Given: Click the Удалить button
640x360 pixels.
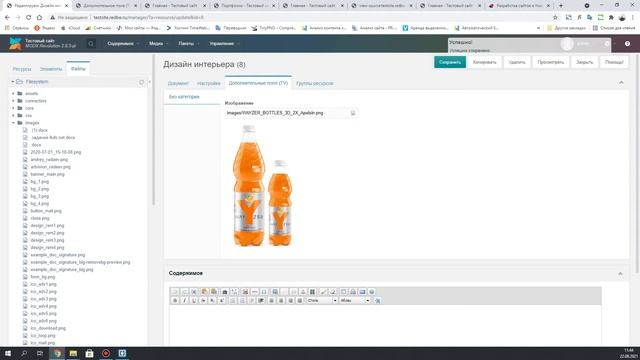Looking at the screenshot, I should click(x=517, y=62).
